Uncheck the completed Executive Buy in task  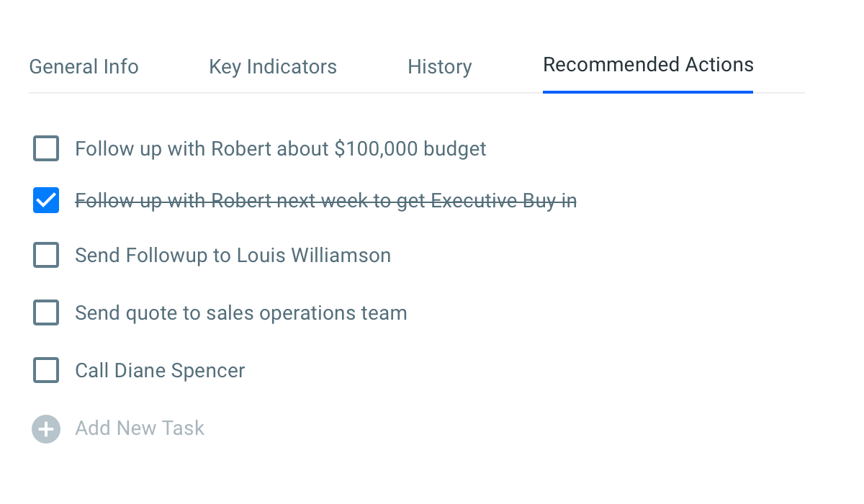coord(46,201)
